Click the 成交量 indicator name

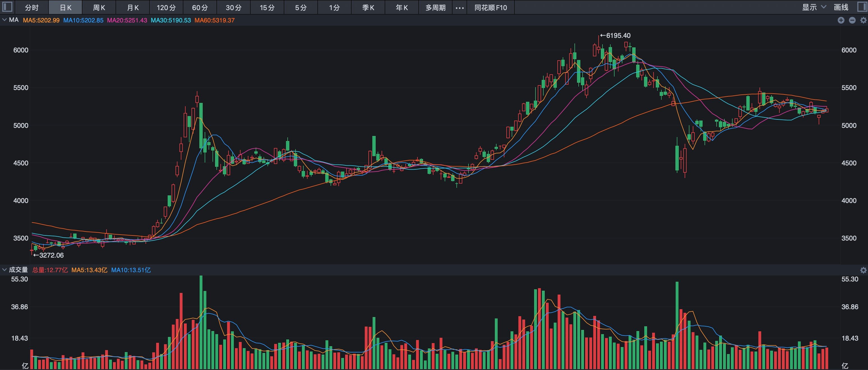(18, 270)
